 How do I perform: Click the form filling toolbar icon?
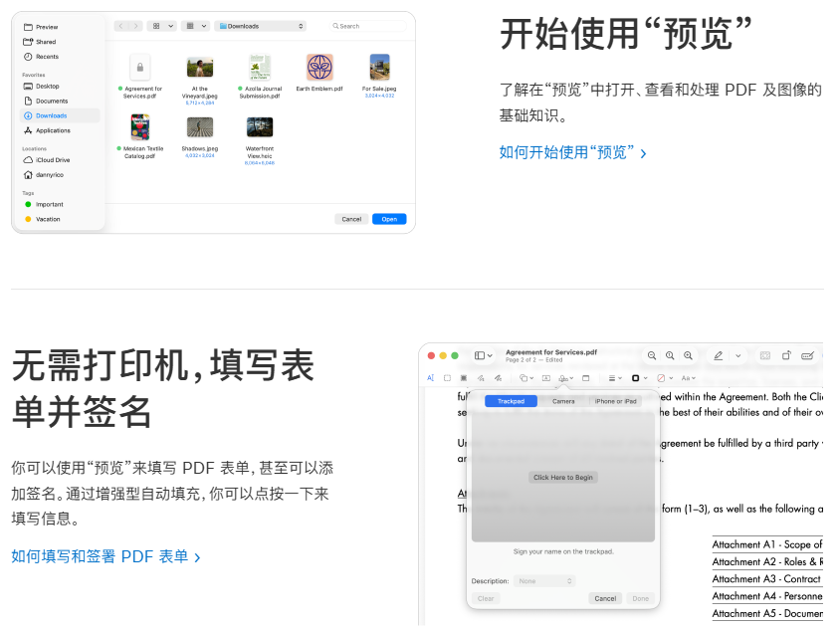(807, 355)
